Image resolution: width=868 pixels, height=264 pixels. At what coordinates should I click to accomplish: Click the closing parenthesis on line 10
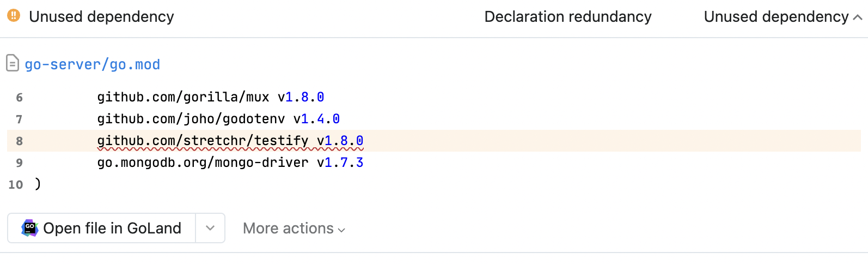click(x=38, y=184)
